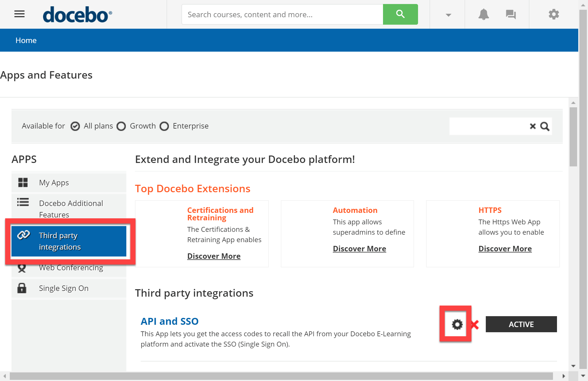The image size is (588, 381).
Task: Discover More about HTTPS
Action: point(505,249)
